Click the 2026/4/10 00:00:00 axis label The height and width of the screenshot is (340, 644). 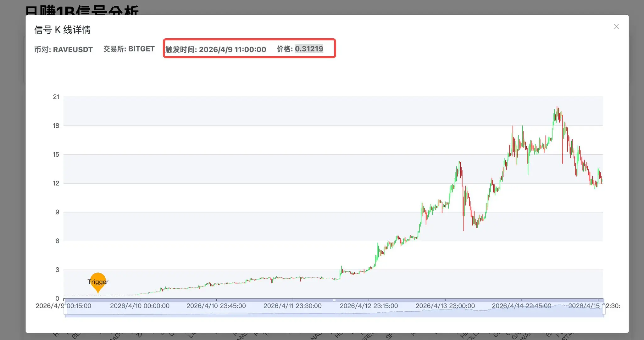140,306
